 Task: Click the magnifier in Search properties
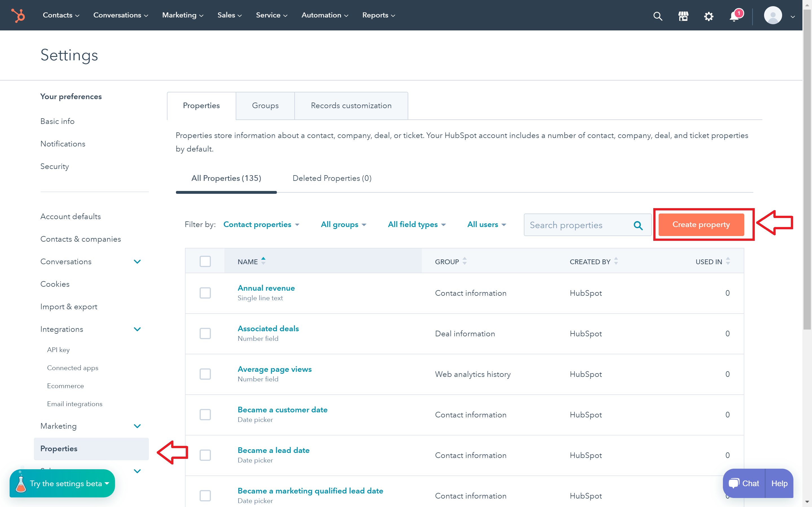click(638, 225)
